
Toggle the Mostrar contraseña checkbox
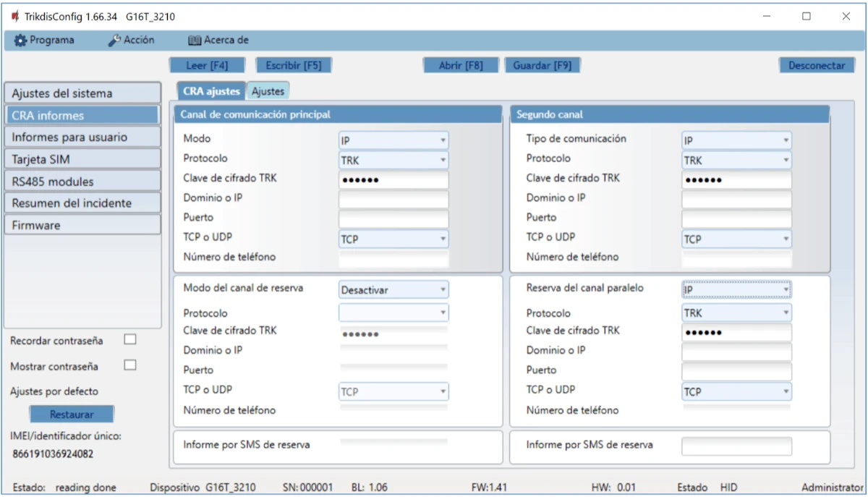[x=130, y=365]
